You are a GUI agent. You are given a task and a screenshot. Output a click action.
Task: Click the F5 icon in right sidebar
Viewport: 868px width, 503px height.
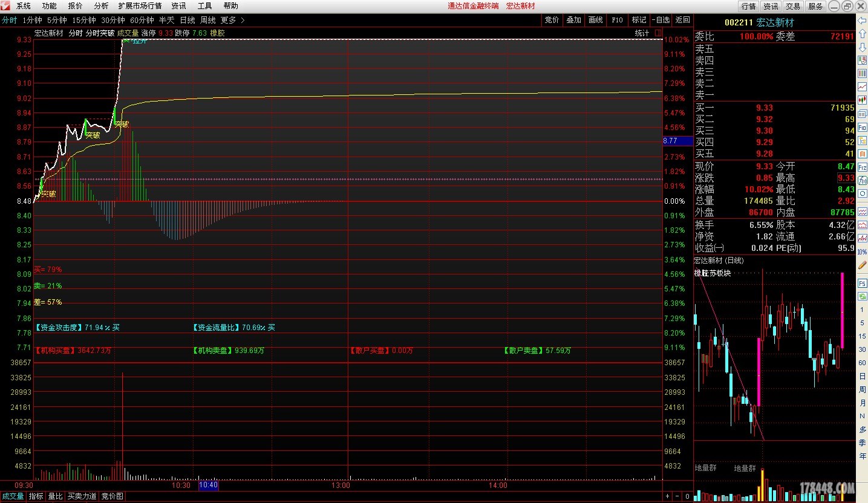[862, 283]
